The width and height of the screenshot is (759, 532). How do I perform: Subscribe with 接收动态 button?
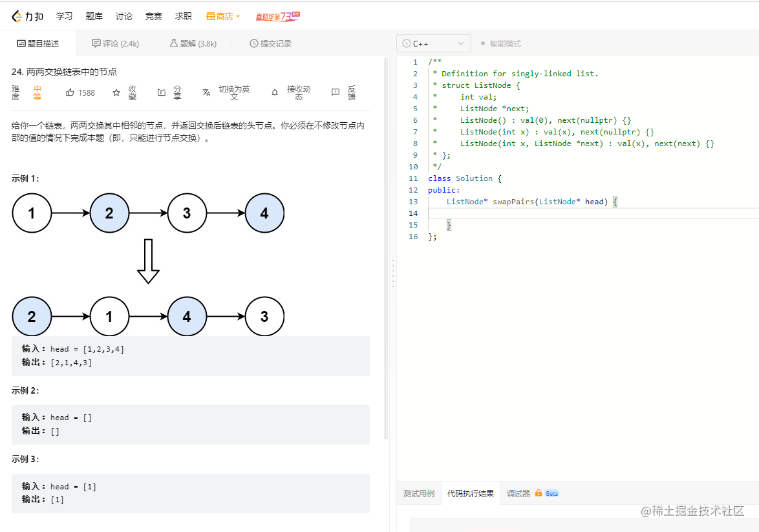pos(299,93)
